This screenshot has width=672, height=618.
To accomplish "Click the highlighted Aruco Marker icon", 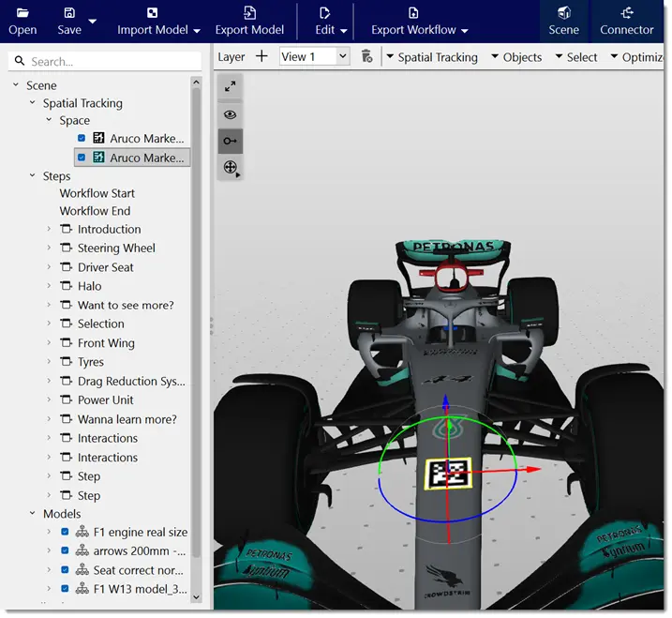I will (99, 158).
